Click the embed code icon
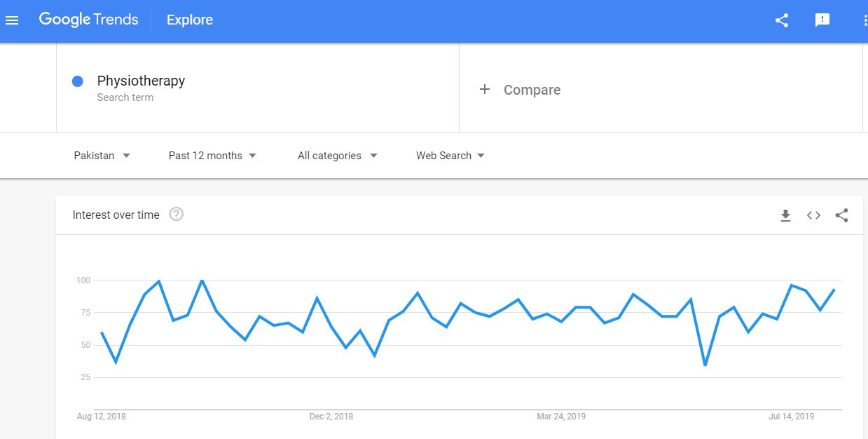The width and height of the screenshot is (868, 439). 813,215
